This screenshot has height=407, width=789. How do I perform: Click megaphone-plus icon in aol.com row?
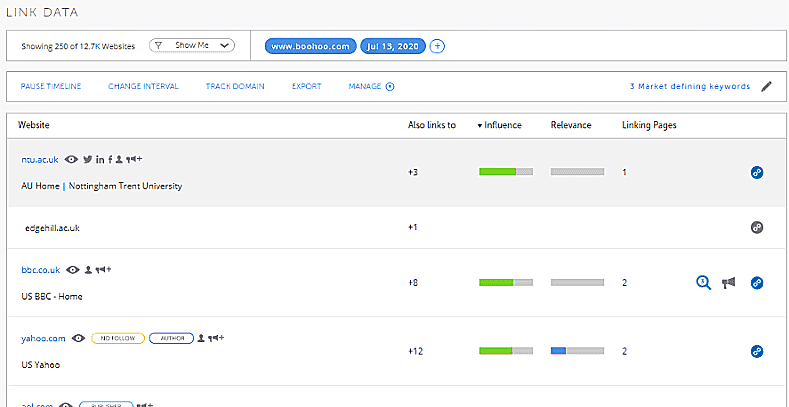[145, 404]
